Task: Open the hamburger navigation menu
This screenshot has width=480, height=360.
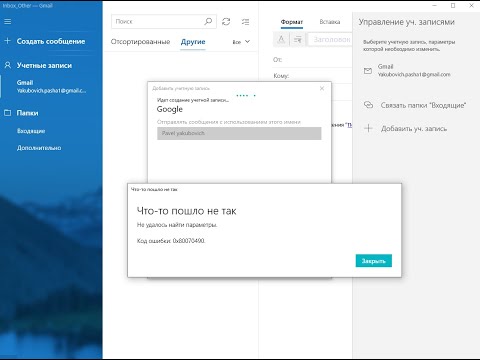Action: pos(7,22)
